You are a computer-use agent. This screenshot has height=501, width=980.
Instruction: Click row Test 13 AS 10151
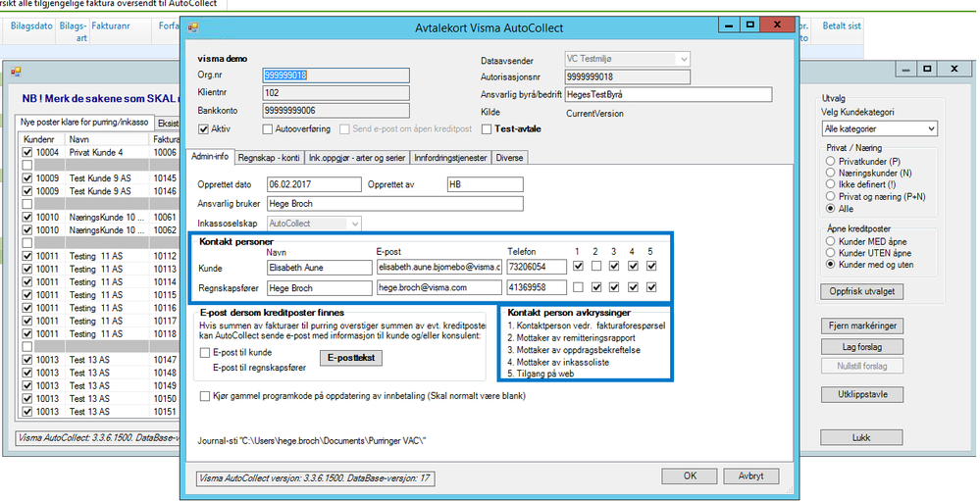tap(100, 412)
